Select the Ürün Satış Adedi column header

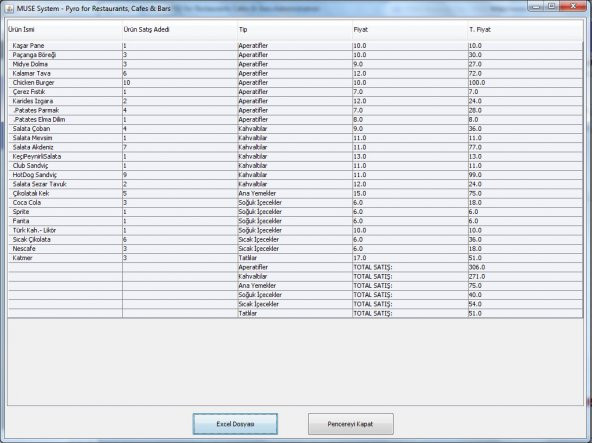180,29
